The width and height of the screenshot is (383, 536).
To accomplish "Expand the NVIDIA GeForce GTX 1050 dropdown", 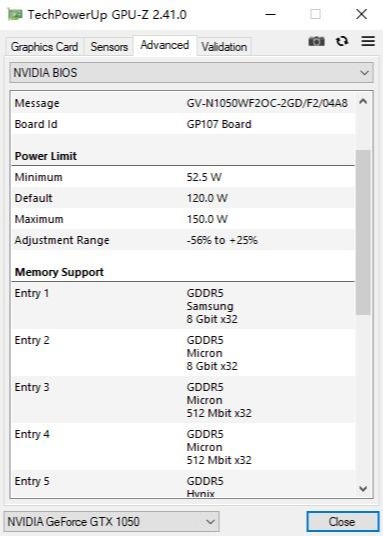I will click(111, 522).
